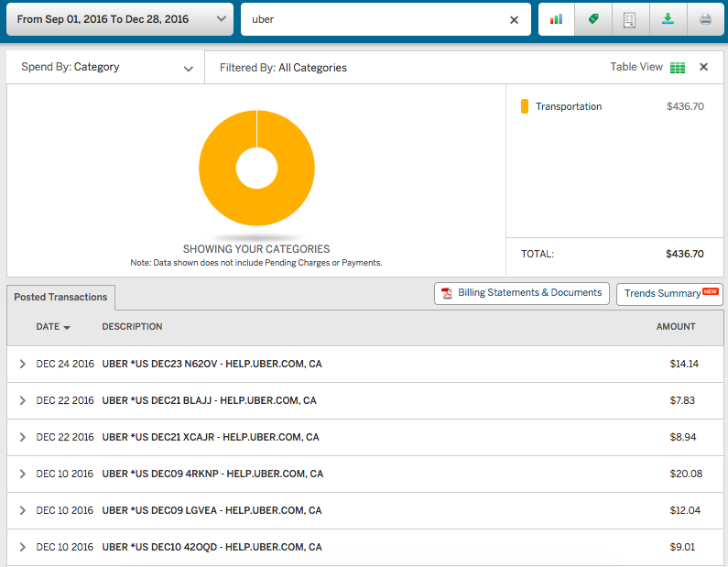
Task: Expand the DEC 24 2016 $14.14 transaction
Action: 23,364
